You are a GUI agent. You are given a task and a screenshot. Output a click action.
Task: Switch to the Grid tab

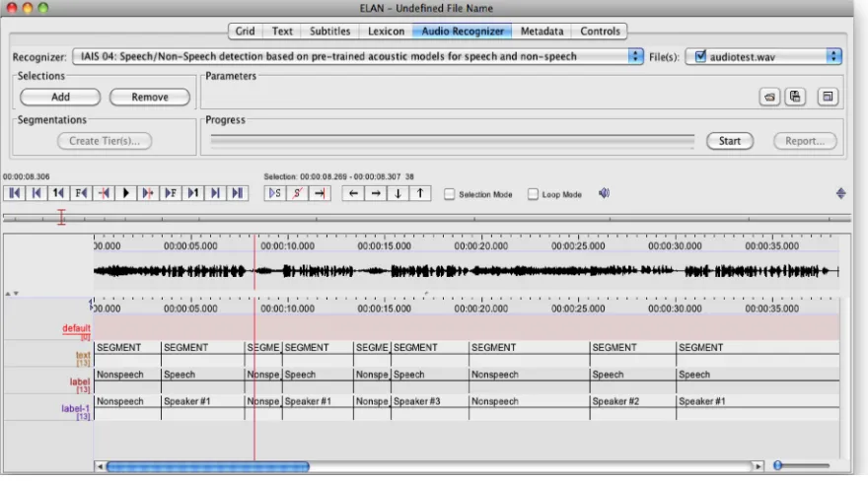(246, 31)
